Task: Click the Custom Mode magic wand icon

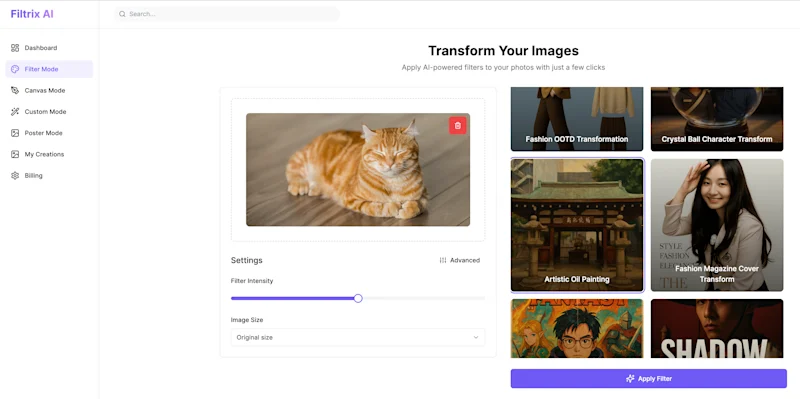Action: 15,112
